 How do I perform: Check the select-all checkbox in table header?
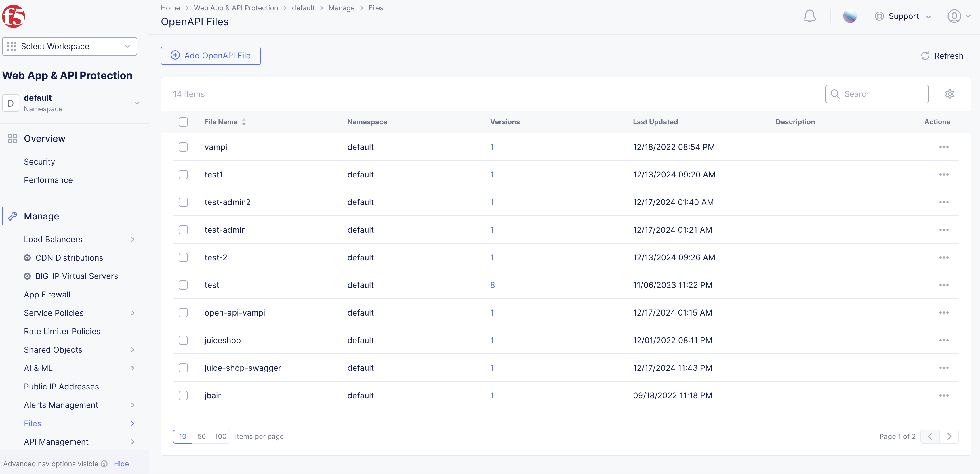183,122
